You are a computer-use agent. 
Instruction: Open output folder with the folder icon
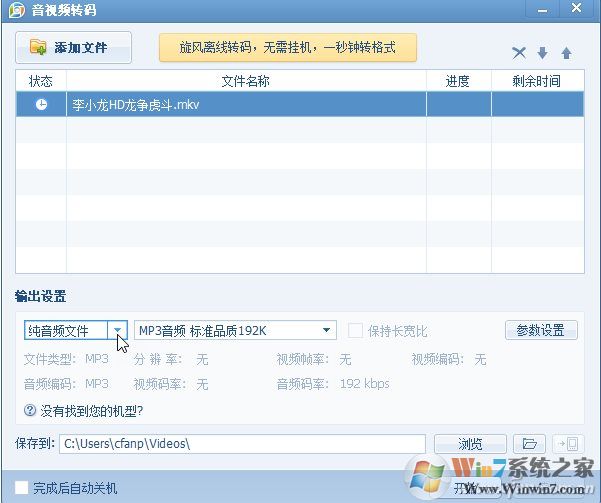tap(529, 444)
